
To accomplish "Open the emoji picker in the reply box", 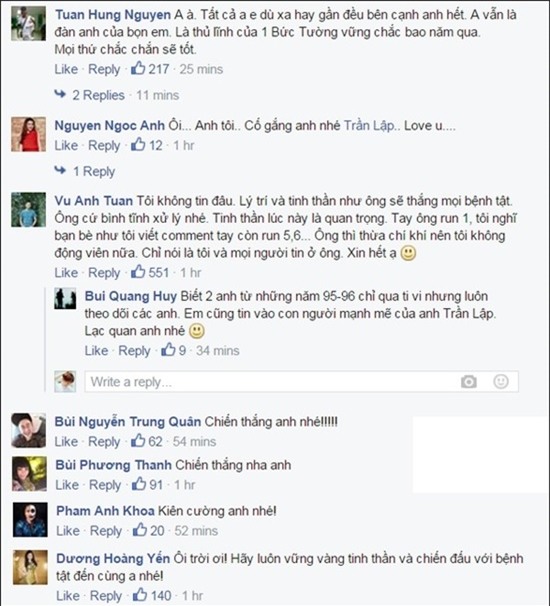I will 501,381.
